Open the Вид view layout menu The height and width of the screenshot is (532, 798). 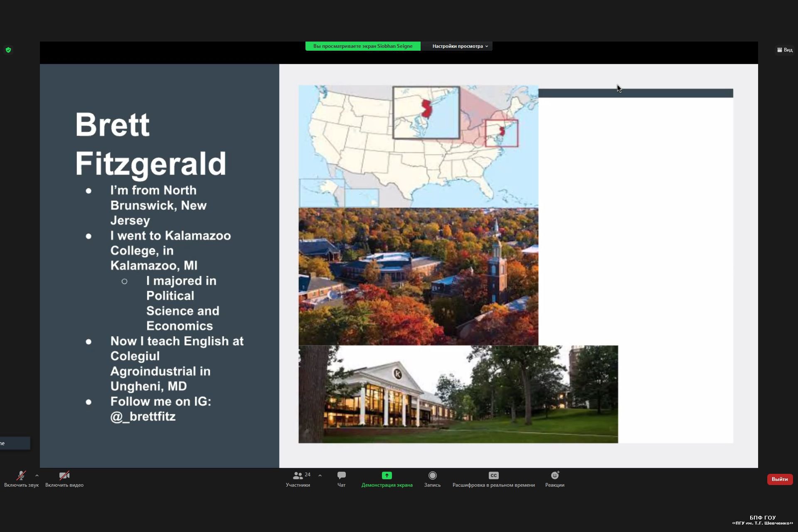[785, 50]
